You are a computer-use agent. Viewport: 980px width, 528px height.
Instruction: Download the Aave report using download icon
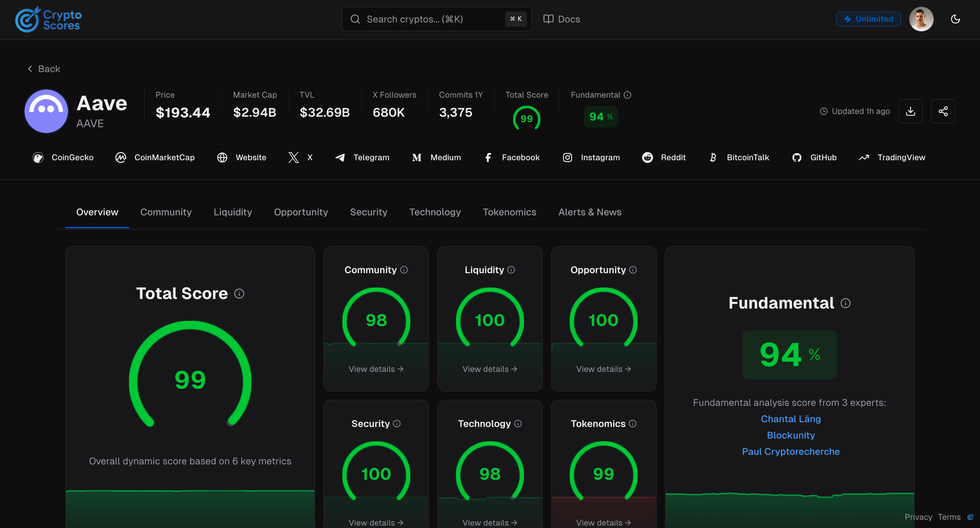[x=910, y=111]
